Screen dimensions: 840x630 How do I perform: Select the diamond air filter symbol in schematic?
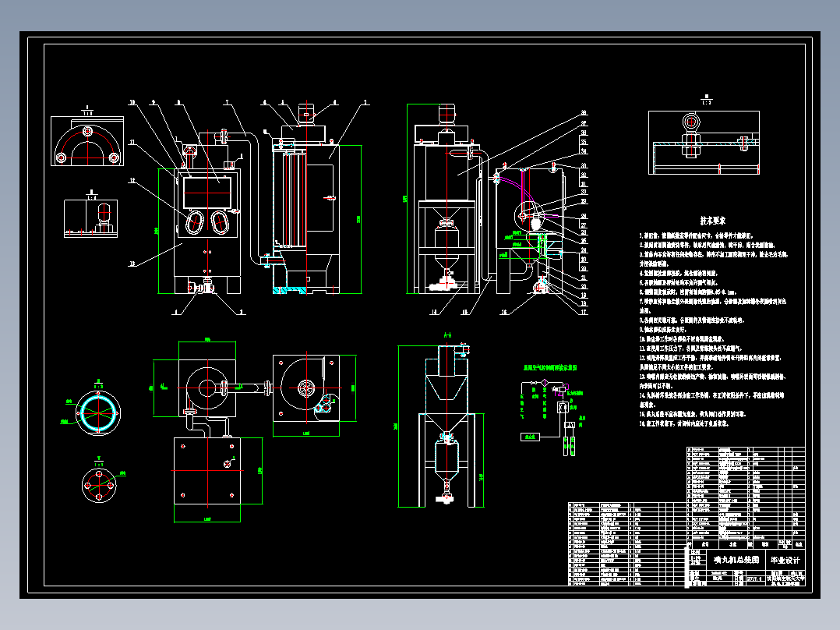coord(544,383)
